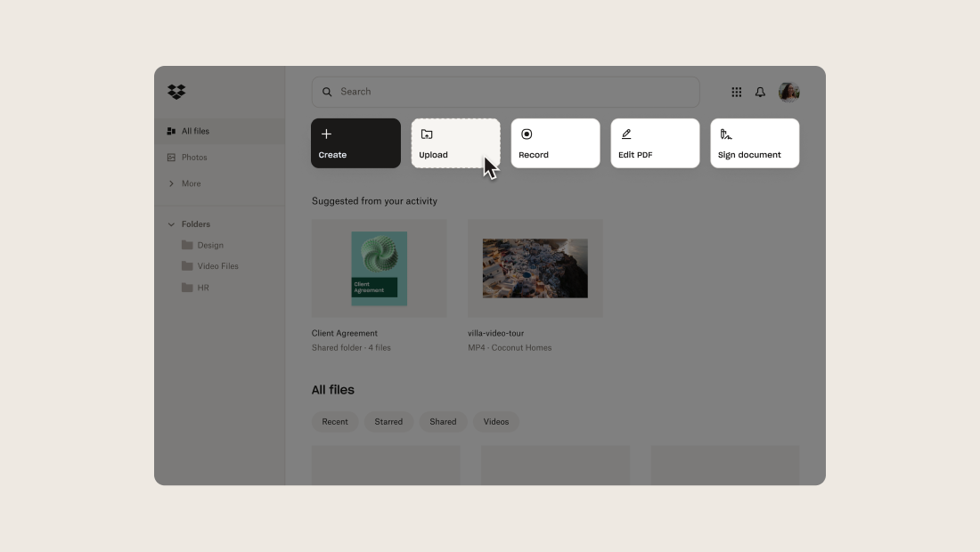980x552 pixels.
Task: Open the user profile avatar
Action: 788,92
